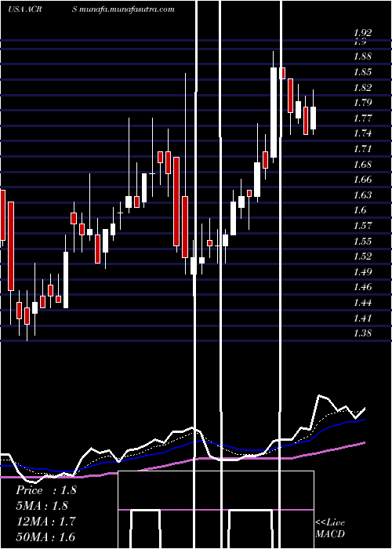Select the 1.46 price axis label
Screen dimensions: 392x549
tap(362, 287)
